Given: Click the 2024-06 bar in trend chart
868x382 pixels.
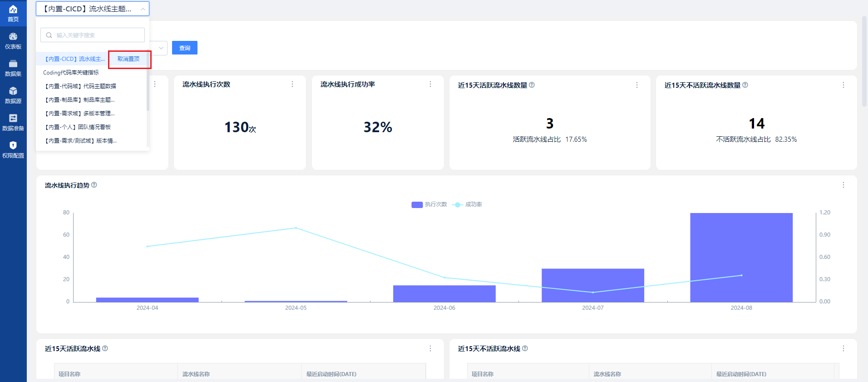Looking at the screenshot, I should tap(444, 293).
